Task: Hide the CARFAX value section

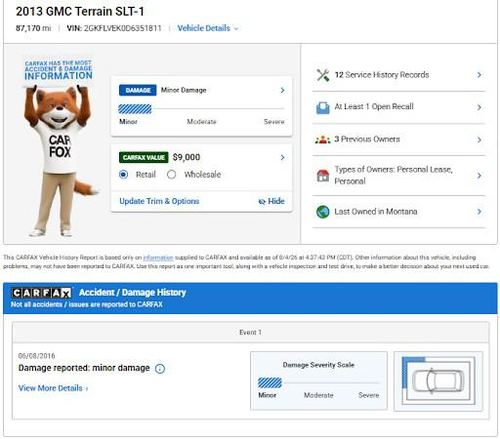Action: (271, 201)
